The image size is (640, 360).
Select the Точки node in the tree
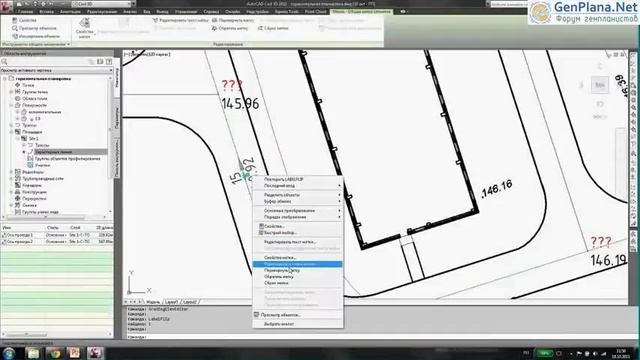tap(28, 85)
